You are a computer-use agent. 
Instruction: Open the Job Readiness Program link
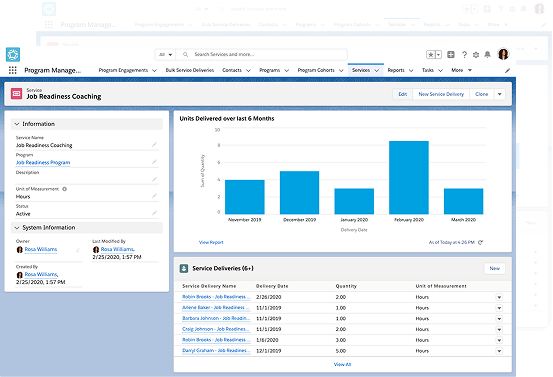click(x=43, y=163)
